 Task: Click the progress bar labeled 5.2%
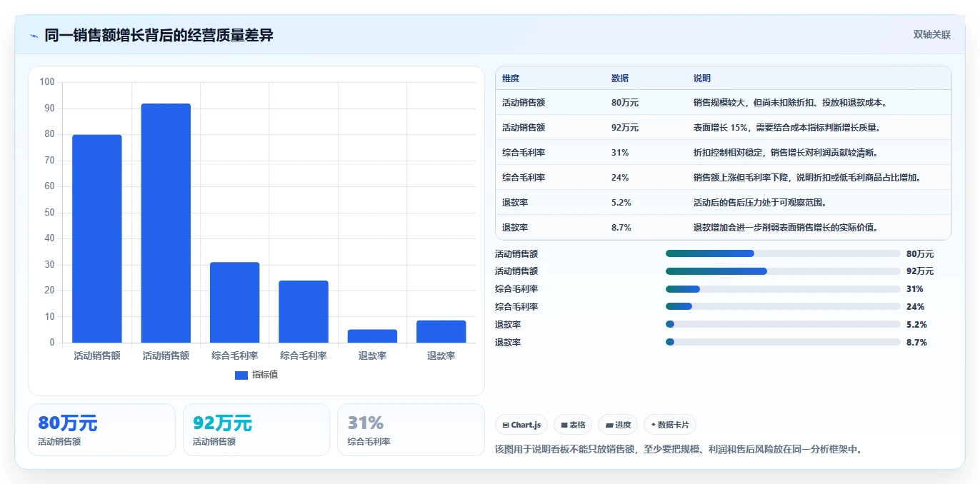click(x=783, y=324)
